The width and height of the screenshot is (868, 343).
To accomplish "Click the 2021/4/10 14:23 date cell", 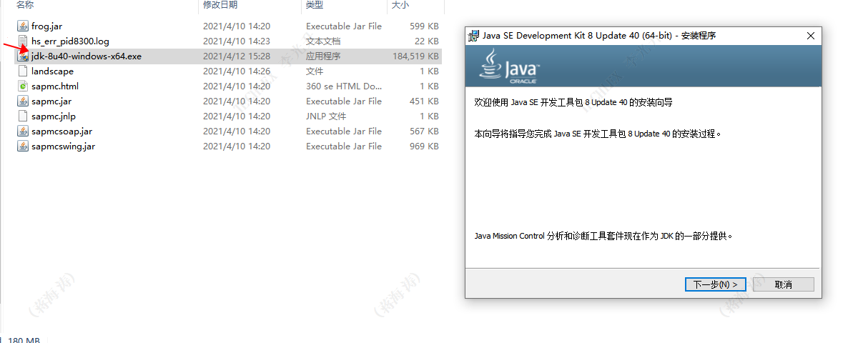I will pos(237,41).
